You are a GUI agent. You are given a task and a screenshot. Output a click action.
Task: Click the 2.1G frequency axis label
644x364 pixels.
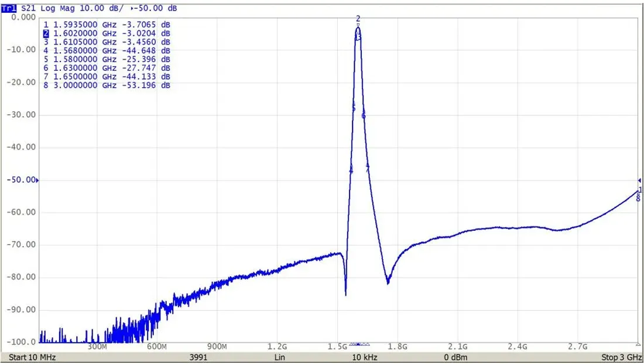point(458,347)
